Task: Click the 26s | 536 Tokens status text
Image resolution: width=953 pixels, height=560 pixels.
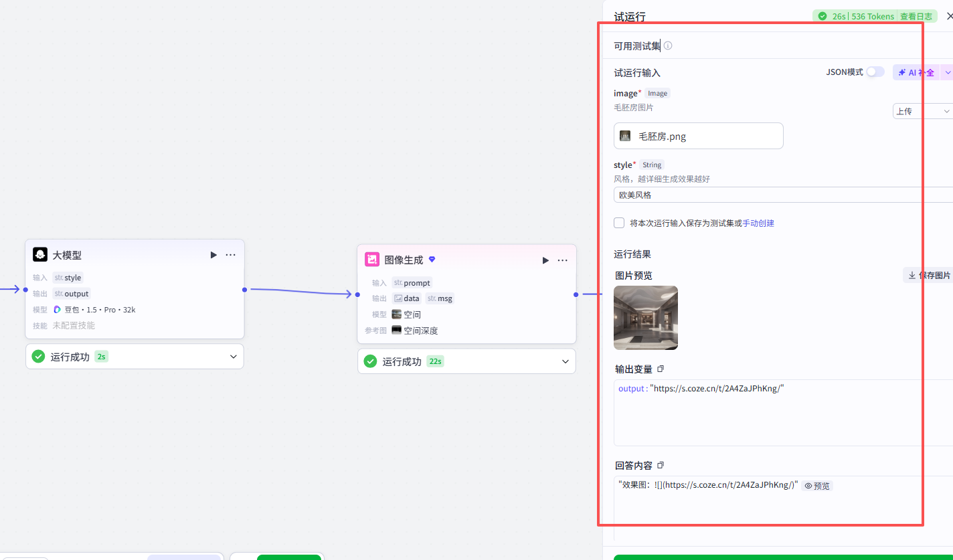Action: tap(863, 16)
